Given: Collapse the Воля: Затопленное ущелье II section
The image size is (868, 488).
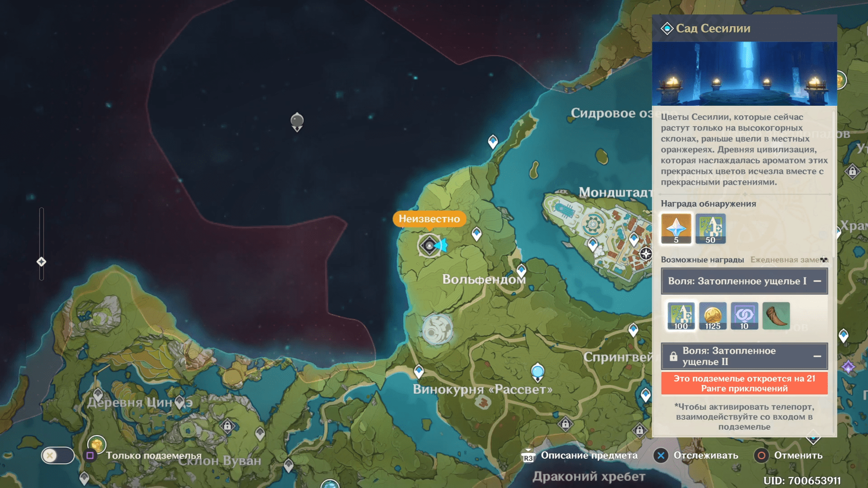Looking at the screenshot, I should click(744, 356).
